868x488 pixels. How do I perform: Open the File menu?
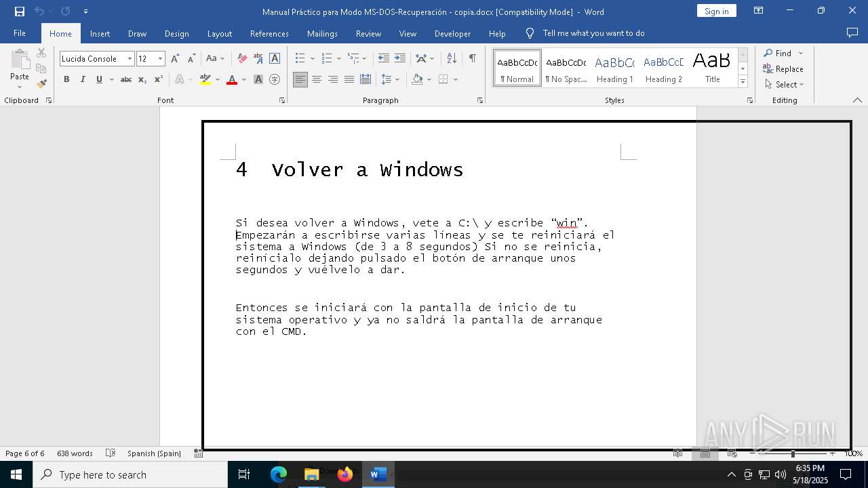[x=20, y=33]
